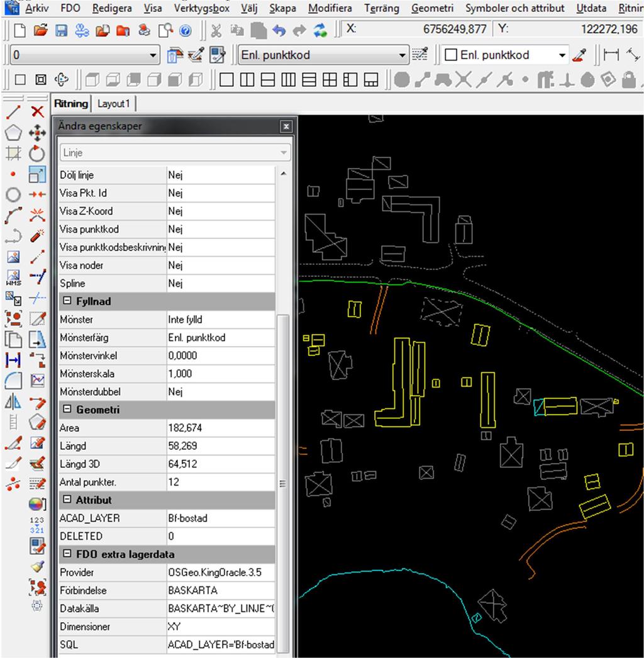Close the Ändra egenskaper panel
Viewport: 644px width, 658px height.
[286, 126]
